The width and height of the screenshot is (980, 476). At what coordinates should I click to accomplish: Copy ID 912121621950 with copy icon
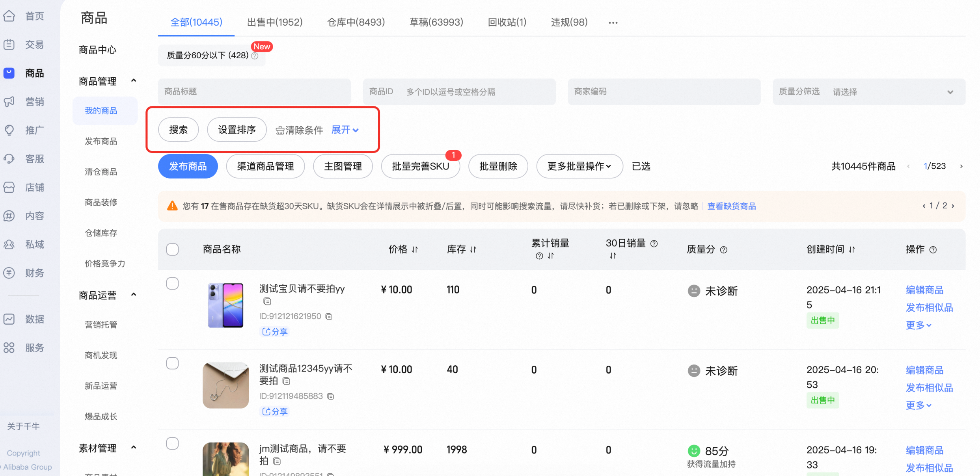pyautogui.click(x=329, y=316)
